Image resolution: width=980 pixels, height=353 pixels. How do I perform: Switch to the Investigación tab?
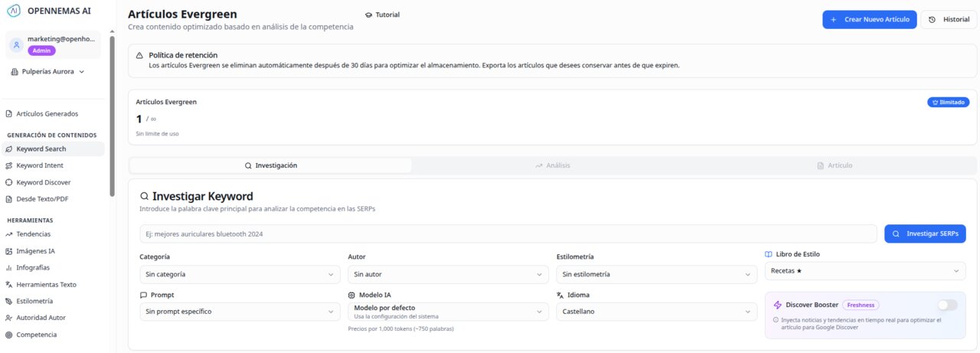(270, 165)
